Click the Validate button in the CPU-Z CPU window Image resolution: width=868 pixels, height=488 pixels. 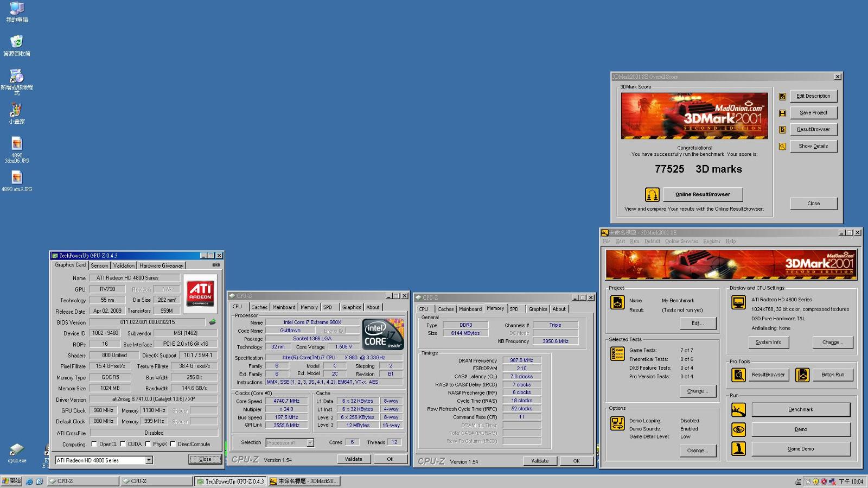[x=354, y=459]
